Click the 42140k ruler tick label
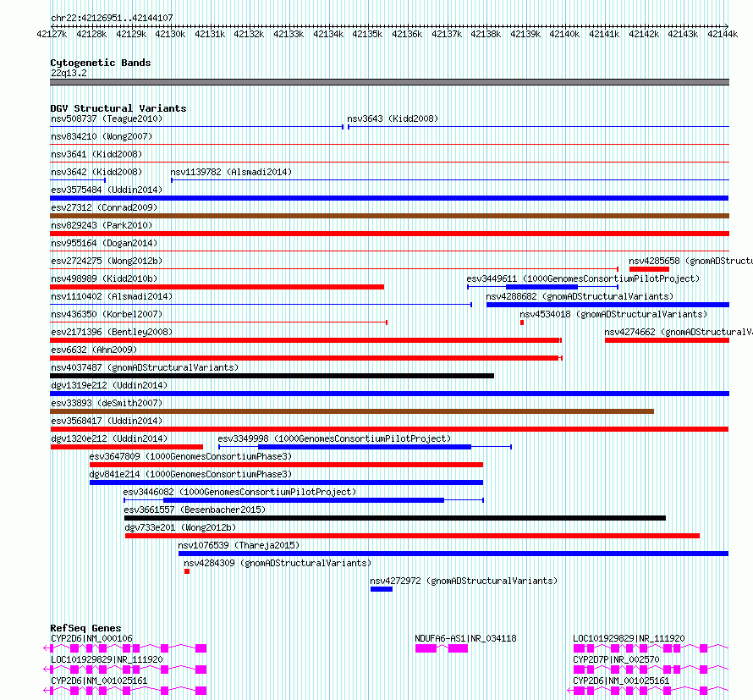This screenshot has height=700, width=753. pyautogui.click(x=565, y=34)
